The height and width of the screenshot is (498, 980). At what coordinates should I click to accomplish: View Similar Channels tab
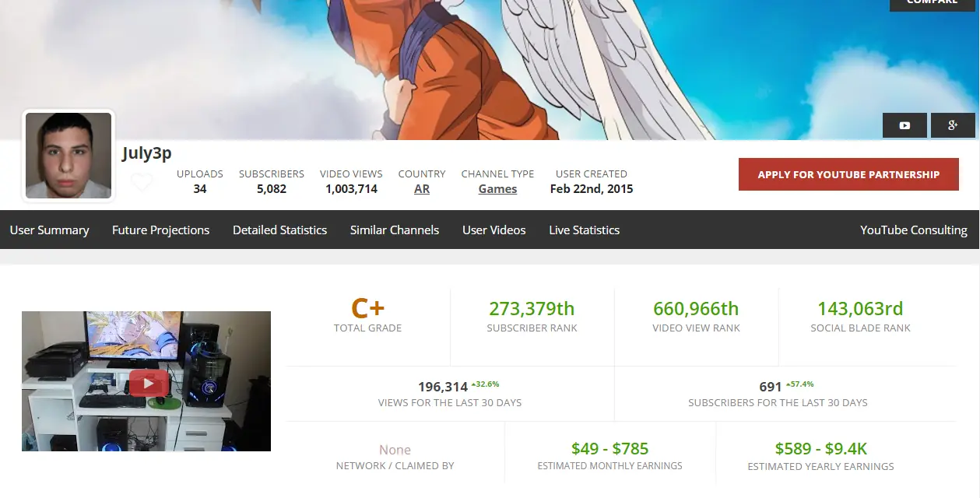(395, 230)
